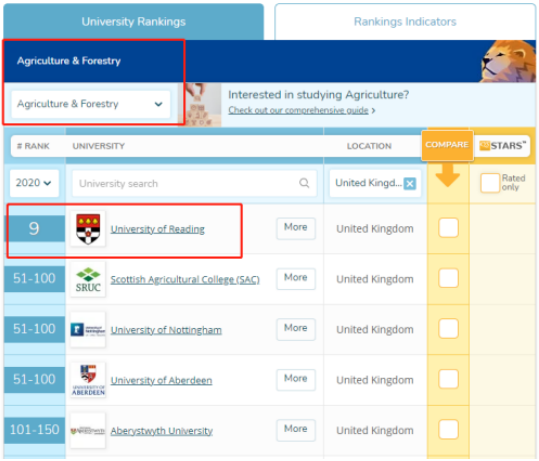Image resolution: width=539 pixels, height=461 pixels.
Task: Click the Interested in studying Agriculture heading
Action: click(319, 95)
